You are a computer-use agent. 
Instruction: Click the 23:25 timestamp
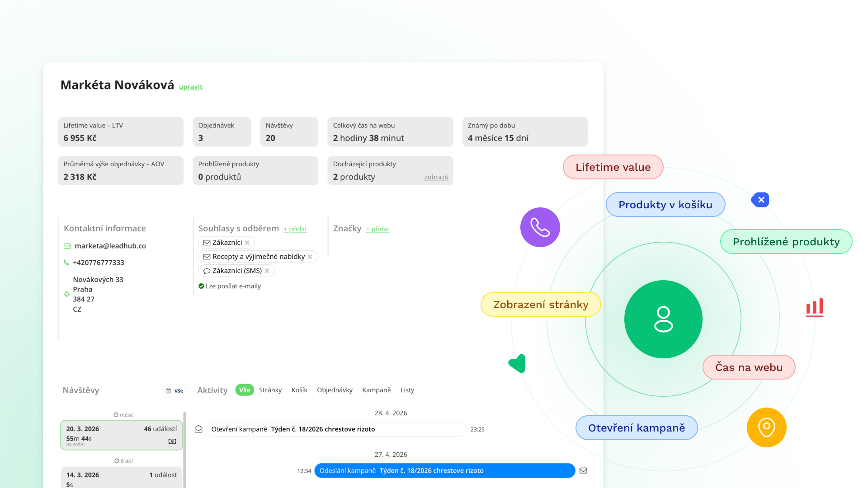477,430
